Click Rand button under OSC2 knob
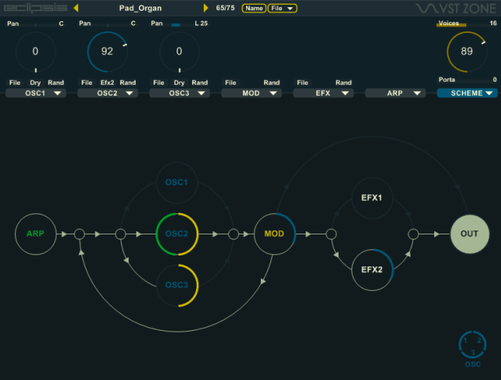The height and width of the screenshot is (380, 501). coord(128,83)
